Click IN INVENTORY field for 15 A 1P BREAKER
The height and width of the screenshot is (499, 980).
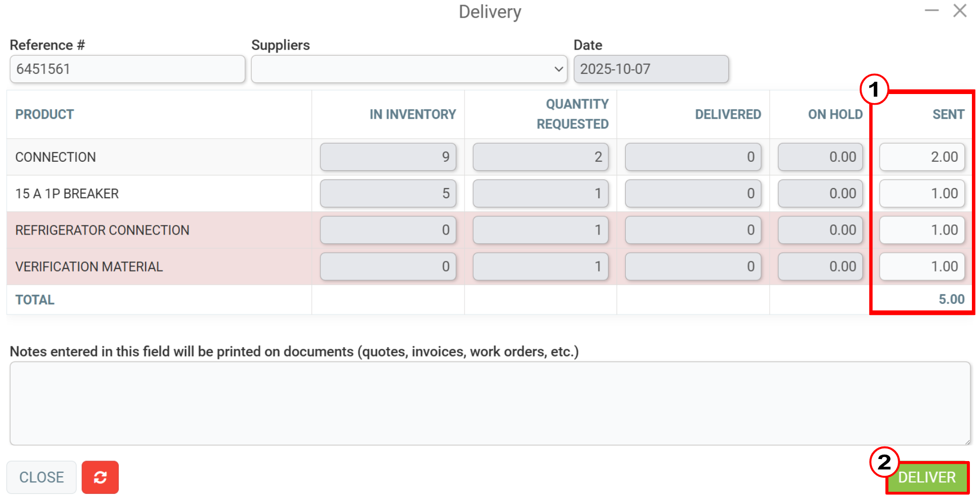coord(388,193)
